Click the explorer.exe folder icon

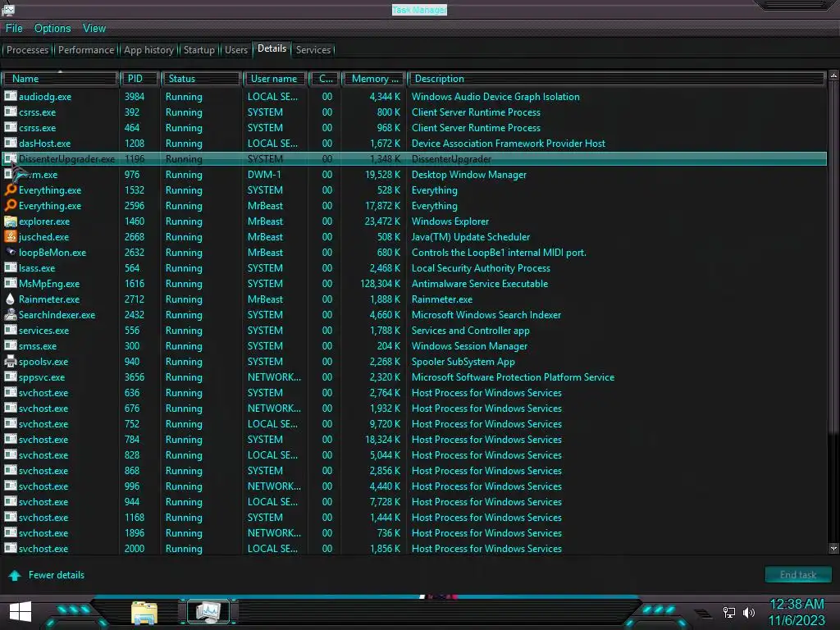(10, 221)
